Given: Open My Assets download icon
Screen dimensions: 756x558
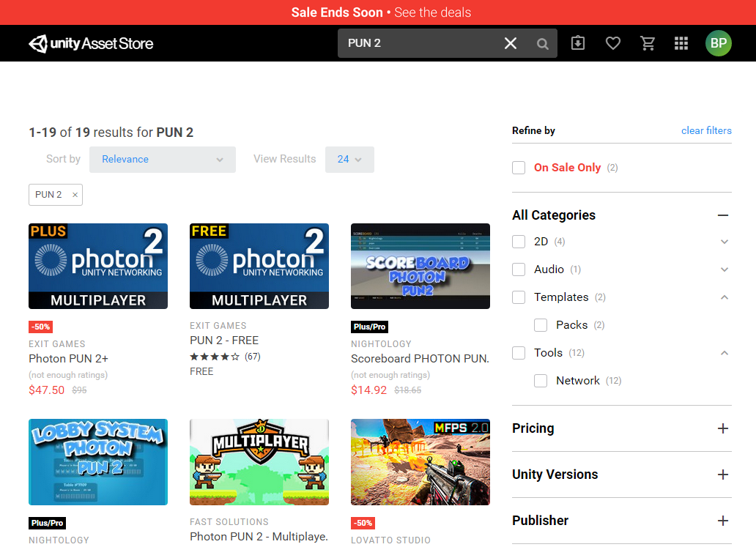Looking at the screenshot, I should 578,43.
